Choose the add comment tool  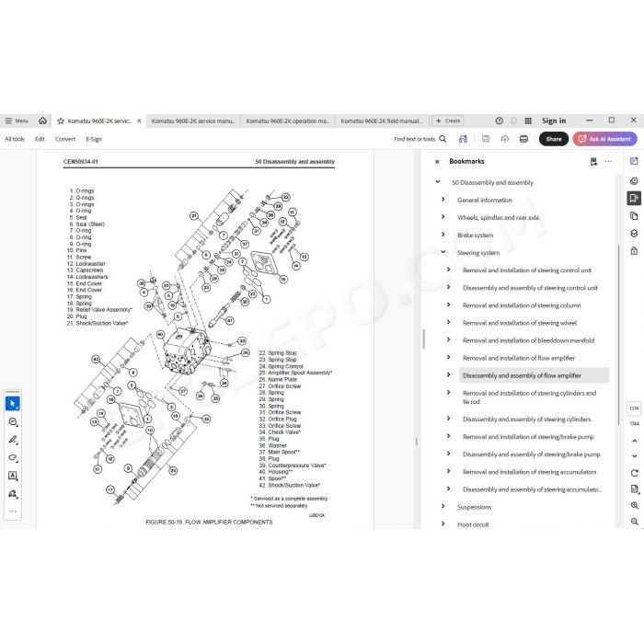click(x=13, y=421)
